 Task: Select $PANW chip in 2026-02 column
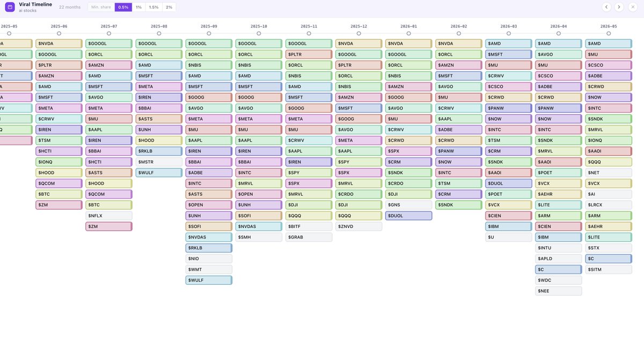(459, 151)
